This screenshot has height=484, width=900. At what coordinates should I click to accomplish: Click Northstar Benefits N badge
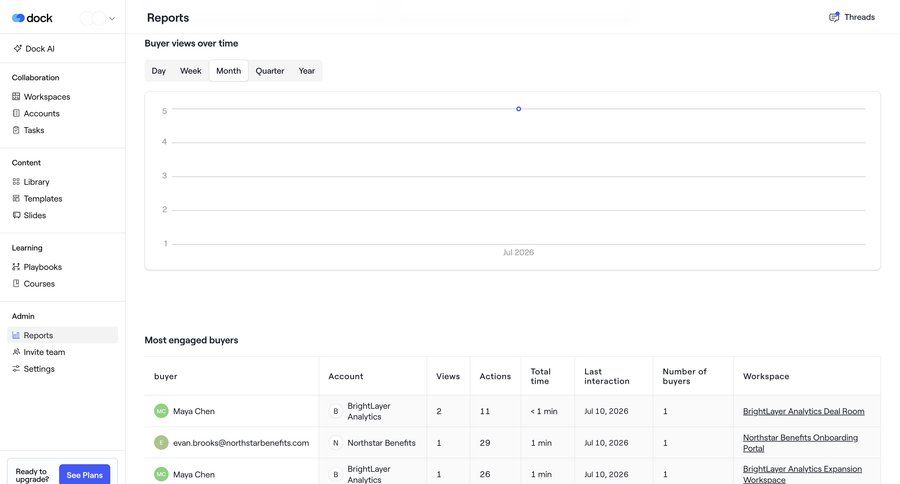coord(336,443)
